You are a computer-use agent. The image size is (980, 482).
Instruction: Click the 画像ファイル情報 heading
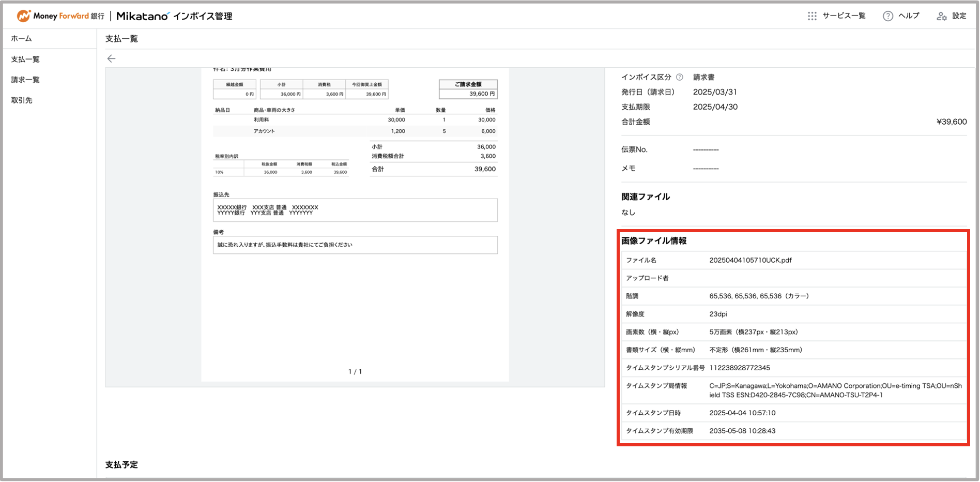654,241
